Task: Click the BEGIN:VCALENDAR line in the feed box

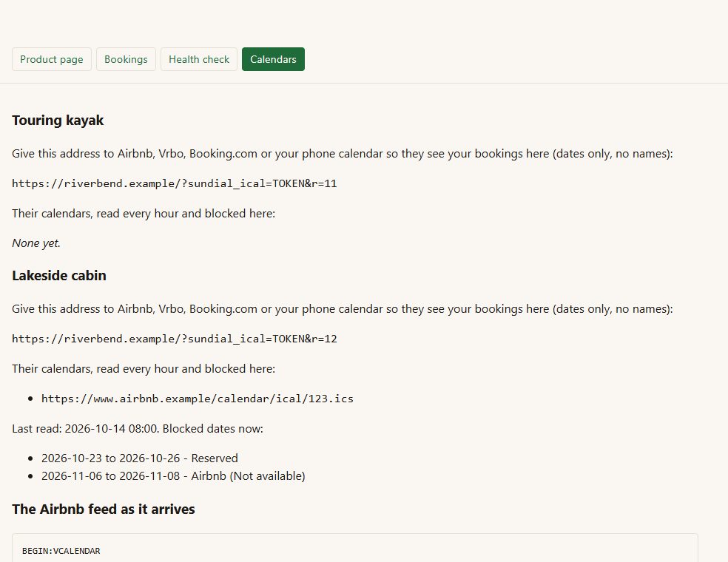Action: (61, 551)
